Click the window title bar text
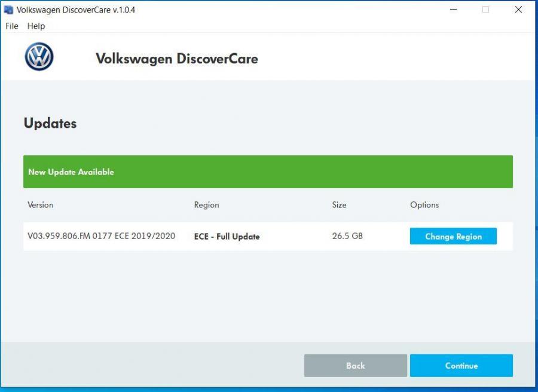Viewport: 538px width, 392px height. 76,10
